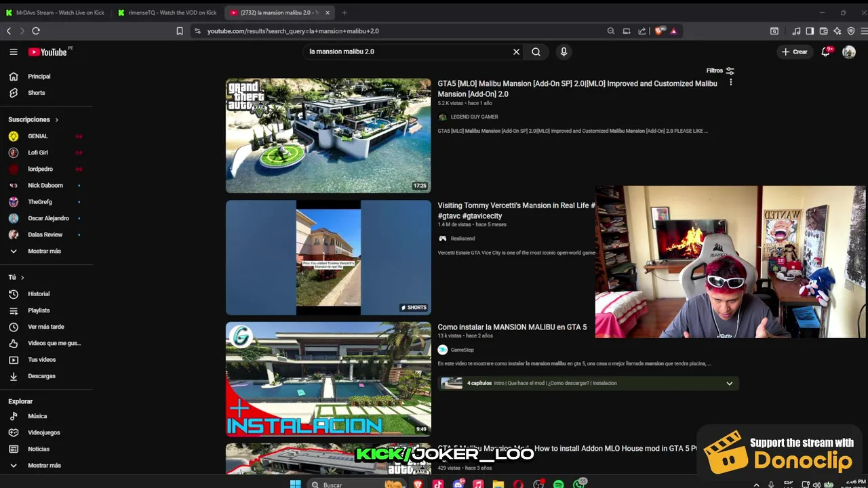This screenshot has width=868, height=488.
Task: Switch to rimenseTQ VOD on Kick tab
Action: click(x=167, y=12)
